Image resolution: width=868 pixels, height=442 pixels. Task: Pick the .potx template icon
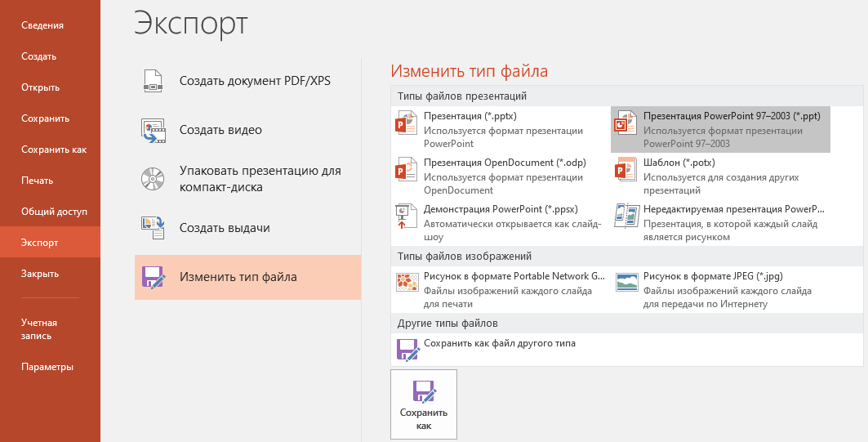pyautogui.click(x=626, y=170)
